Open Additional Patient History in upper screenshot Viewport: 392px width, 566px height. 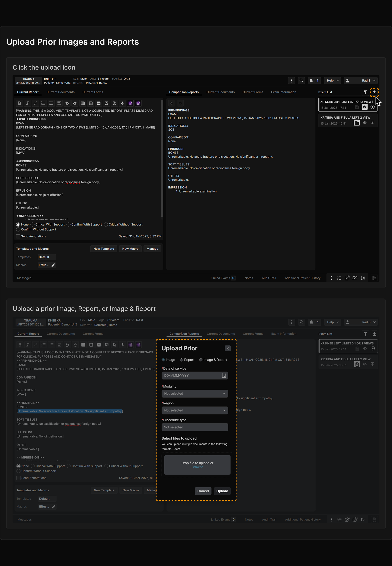pos(303,278)
